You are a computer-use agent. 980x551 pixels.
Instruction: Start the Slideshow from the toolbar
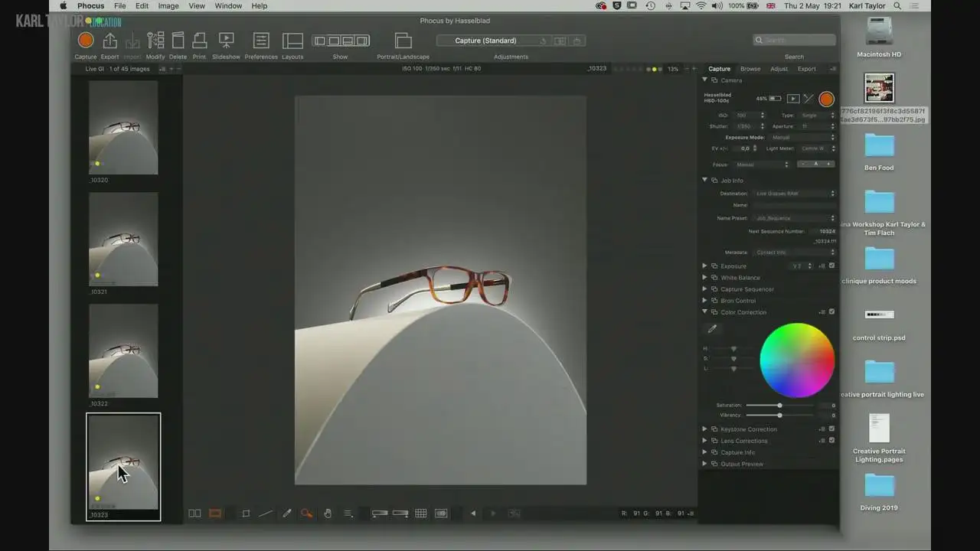point(226,41)
